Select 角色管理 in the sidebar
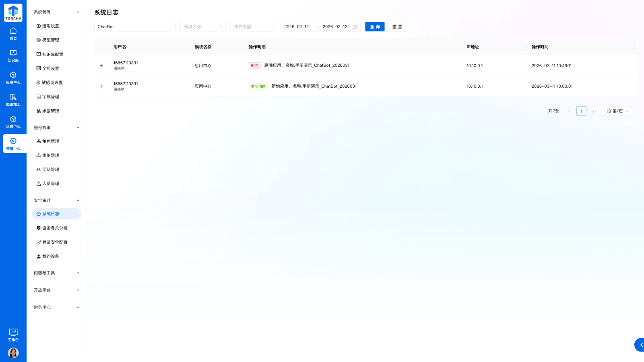 point(50,141)
